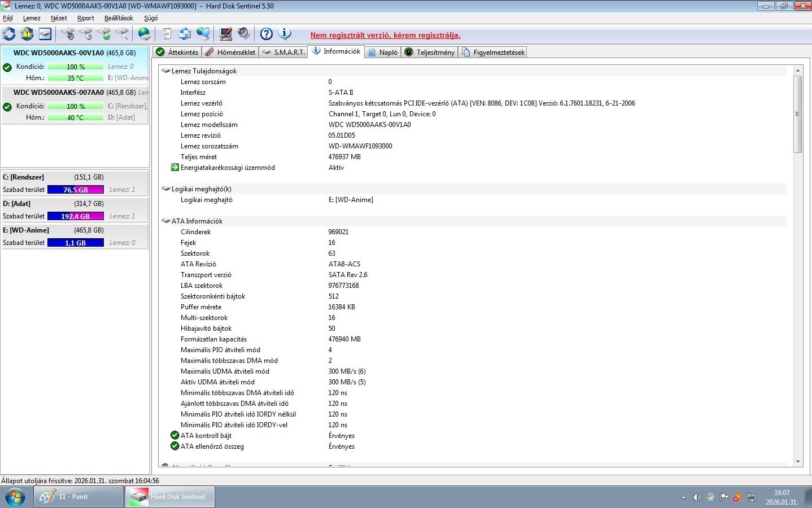Click the globe with disk toolbar icon
Image resolution: width=812 pixels, height=508 pixels.
tap(145, 34)
